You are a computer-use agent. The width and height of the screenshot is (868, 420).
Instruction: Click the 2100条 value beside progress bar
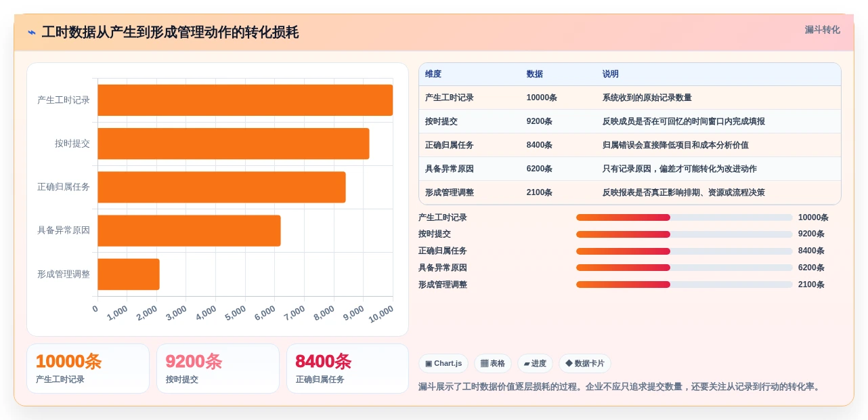[x=811, y=285]
